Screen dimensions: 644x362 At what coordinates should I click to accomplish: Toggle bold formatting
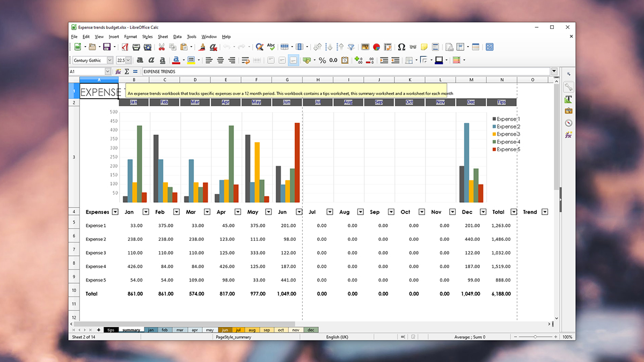click(x=140, y=61)
